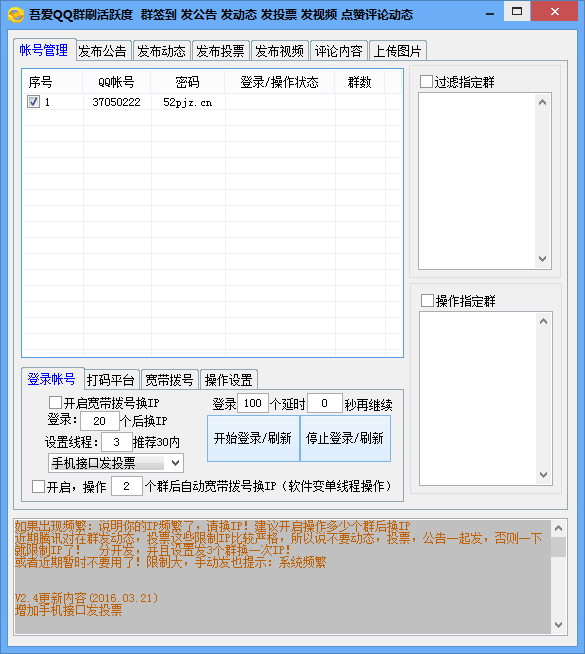Select the account cell 37050222

pyautogui.click(x=117, y=102)
